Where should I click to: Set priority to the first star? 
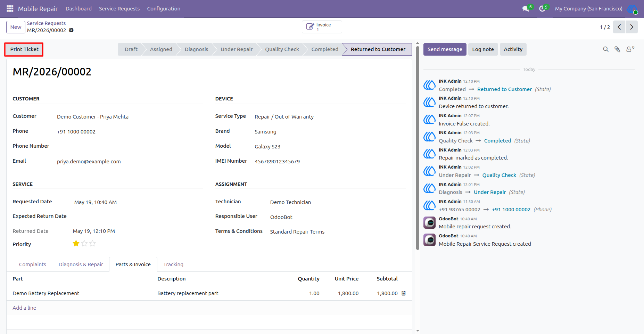[76, 244]
